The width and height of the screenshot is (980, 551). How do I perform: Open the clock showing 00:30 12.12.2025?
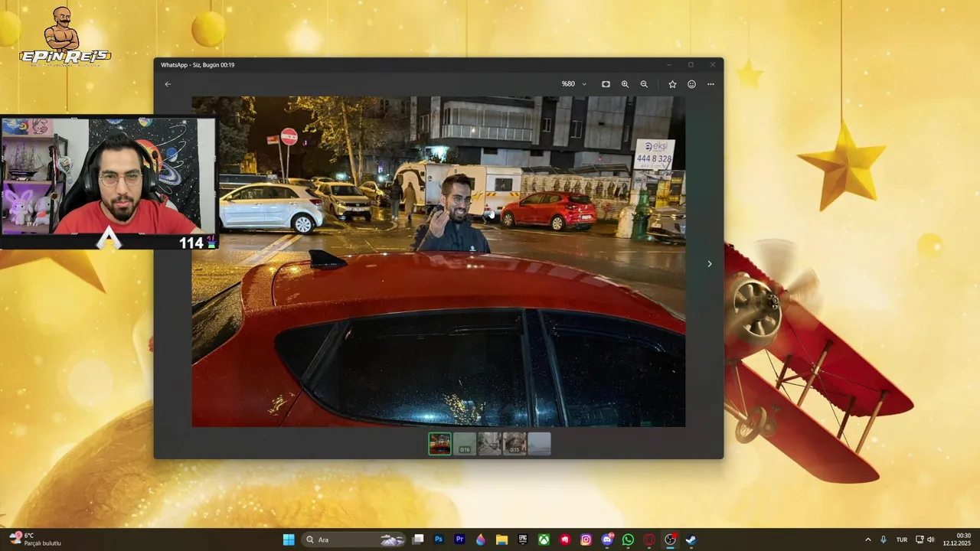pos(957,540)
